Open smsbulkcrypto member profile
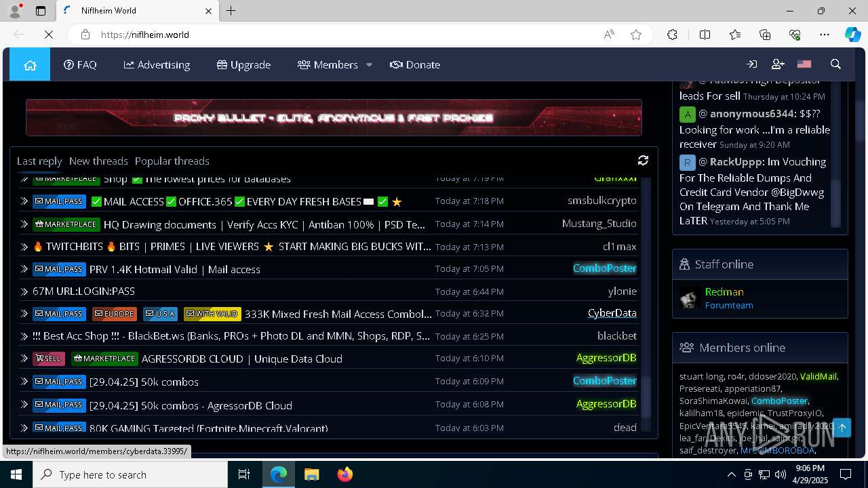The width and height of the screenshot is (868, 488). 602,201
